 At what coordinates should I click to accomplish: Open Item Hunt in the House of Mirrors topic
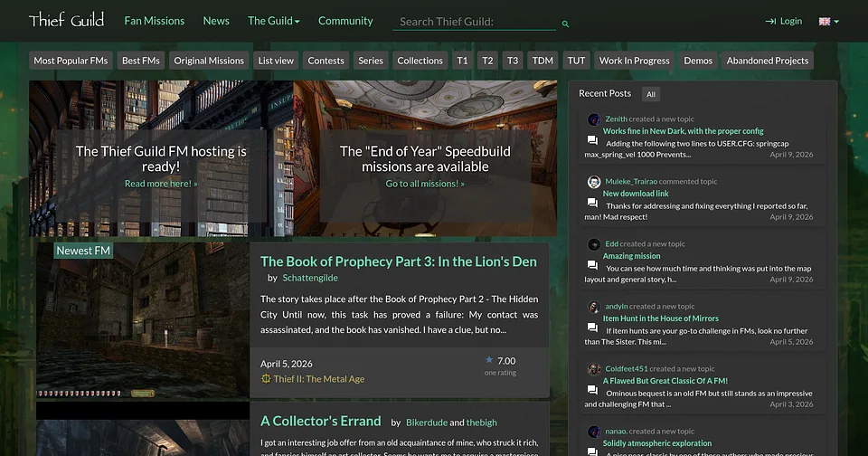tap(660, 318)
